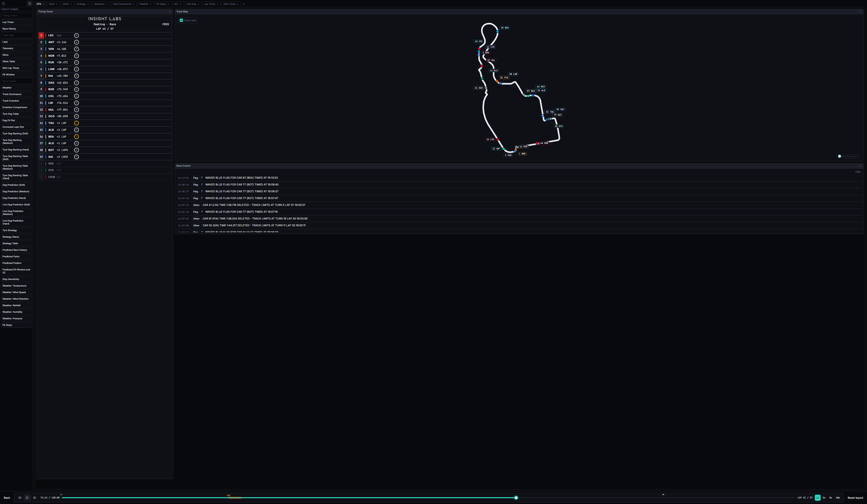
Task: Close the Tyre Deg tab via its X
Action: (x=198, y=4)
